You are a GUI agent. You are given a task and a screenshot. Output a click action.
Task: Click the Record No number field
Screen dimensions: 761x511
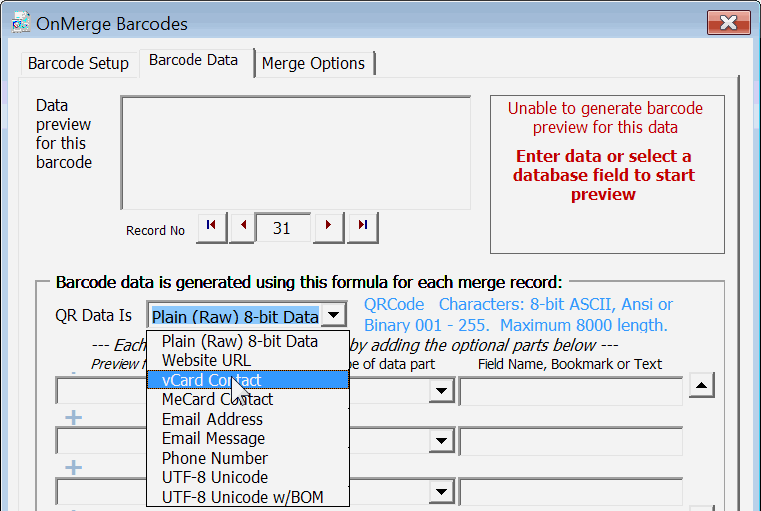pyautogui.click(x=282, y=228)
